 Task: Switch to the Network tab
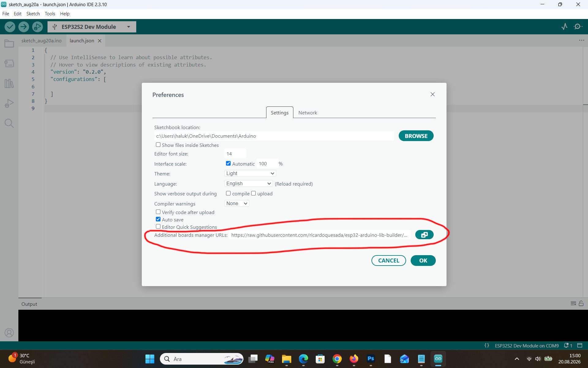[307, 113]
